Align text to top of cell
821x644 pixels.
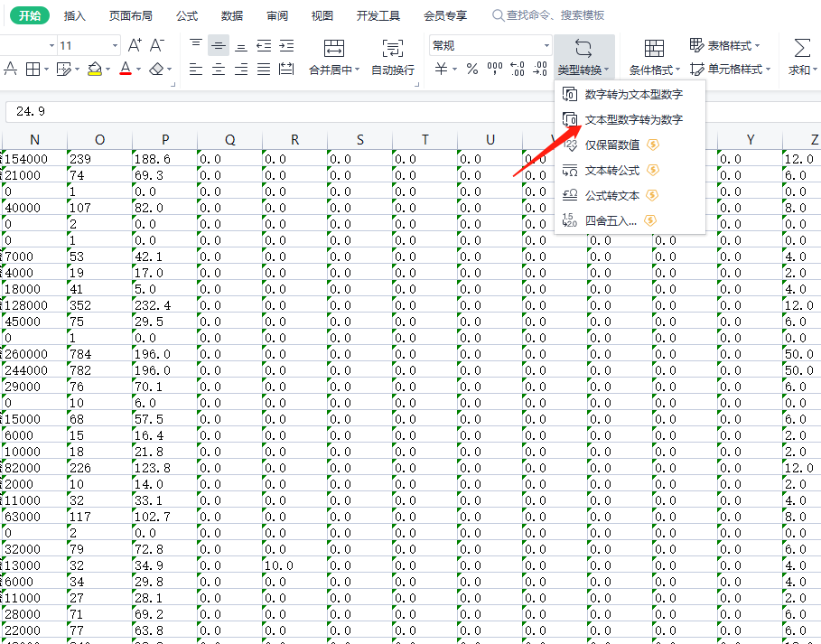(196, 45)
